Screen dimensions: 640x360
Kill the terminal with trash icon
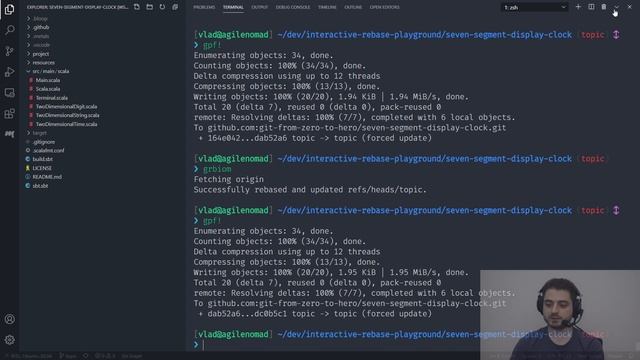pos(604,7)
